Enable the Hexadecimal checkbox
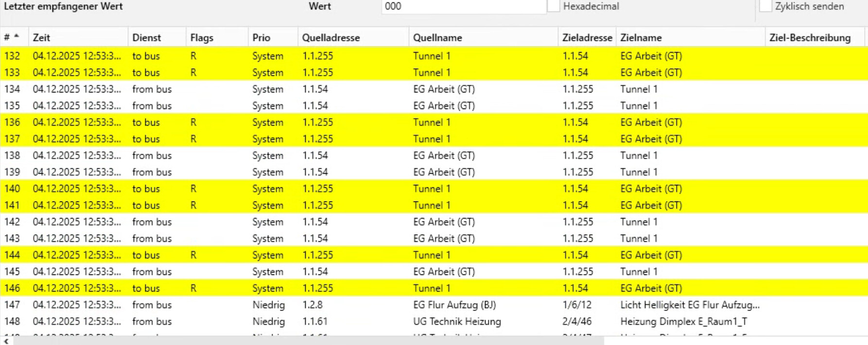The image size is (868, 345). [x=554, y=6]
